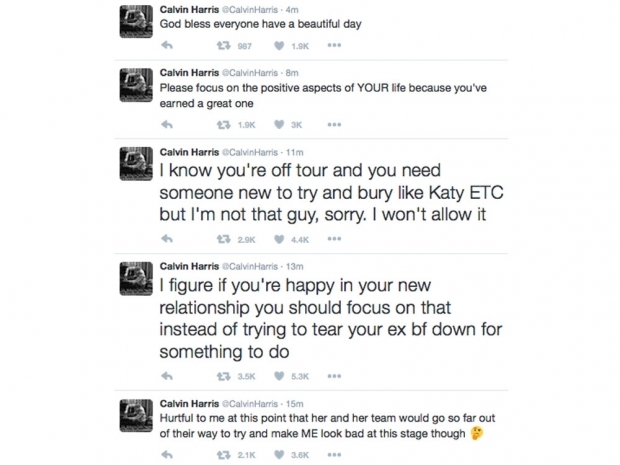Retweet the "Please focus on the positive" tweet
The width and height of the screenshot is (620, 465).
tap(223, 125)
